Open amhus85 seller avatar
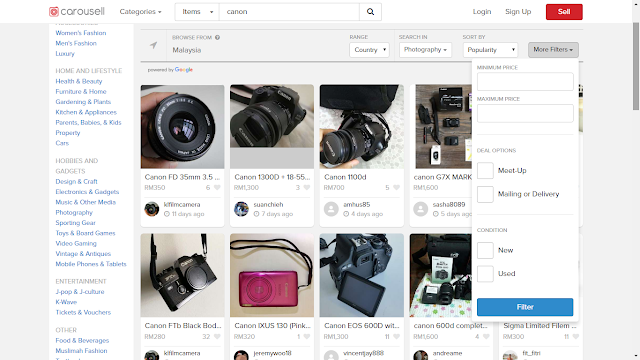Viewport: 640px width, 360px height. coord(331,209)
